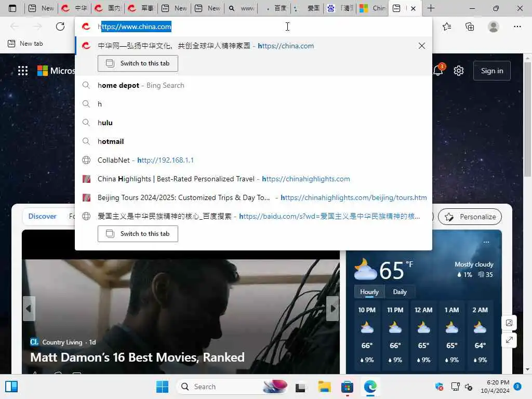The height and width of the screenshot is (399, 532).
Task: Select the 'h' search suggestion
Action: [254, 104]
